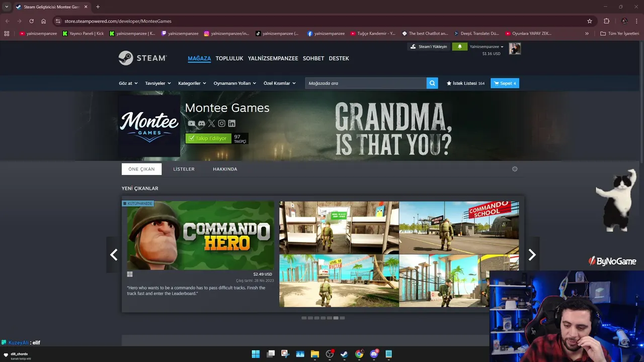Open OBS Studio from taskbar
The height and width of the screenshot is (362, 644).
330,354
